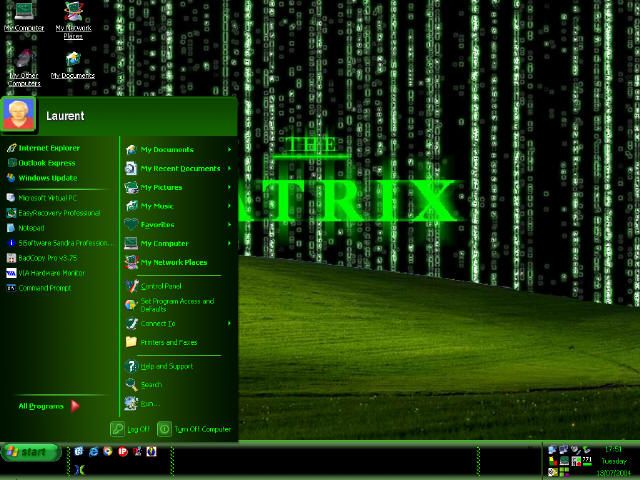This screenshot has width=640, height=480.
Task: Expand the My Documents submenu arrow
Action: (x=229, y=149)
